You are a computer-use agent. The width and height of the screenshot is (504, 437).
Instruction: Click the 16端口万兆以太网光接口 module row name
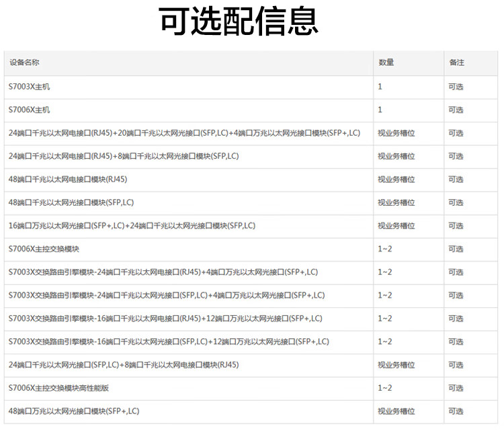click(132, 226)
